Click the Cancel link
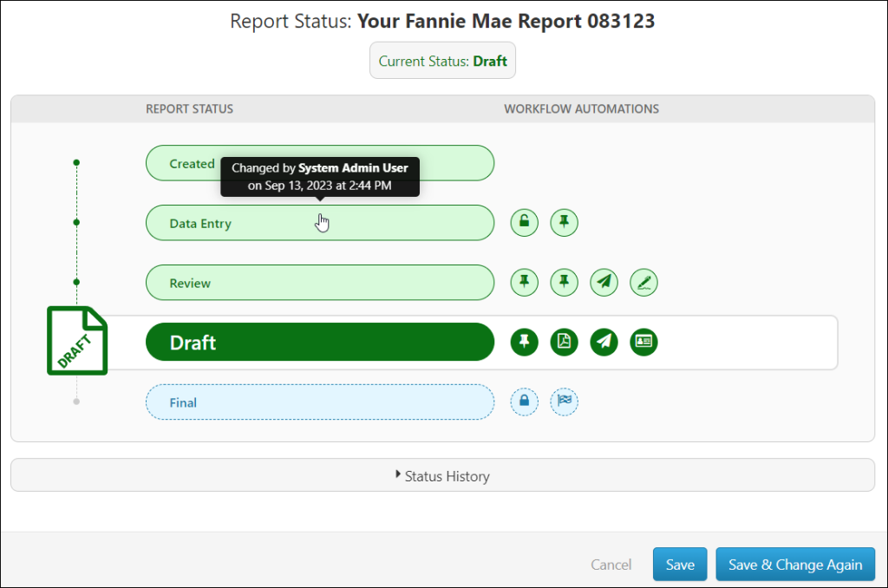 (610, 565)
